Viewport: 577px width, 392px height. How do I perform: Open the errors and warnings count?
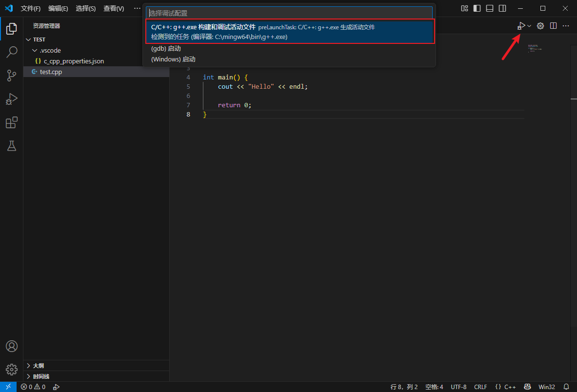coord(33,387)
